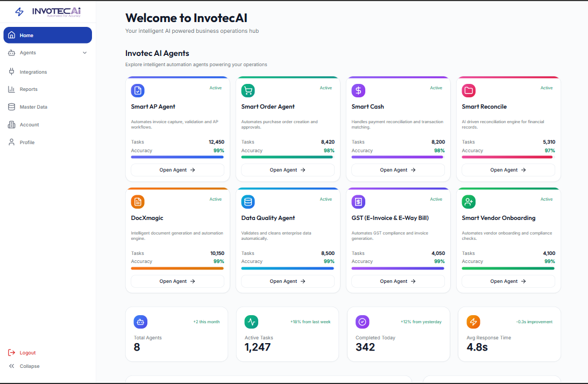The width and height of the screenshot is (588, 384).
Task: Open the Profile page in sidebar
Action: click(x=27, y=143)
